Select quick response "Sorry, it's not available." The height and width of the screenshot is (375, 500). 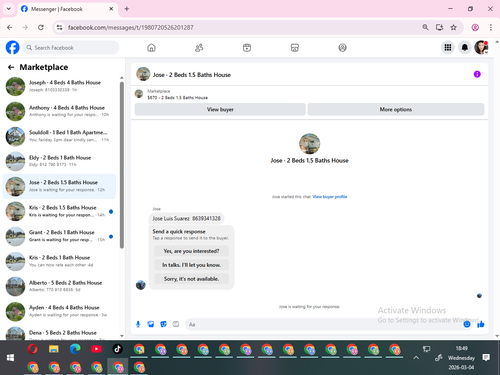[x=191, y=279]
